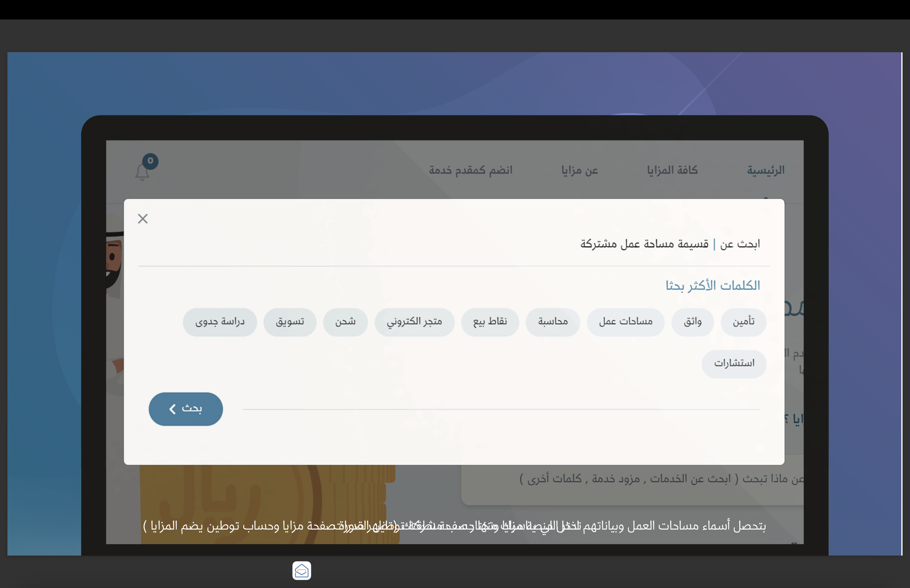Open the notifications bell icon
The image size is (910, 588).
(x=142, y=172)
